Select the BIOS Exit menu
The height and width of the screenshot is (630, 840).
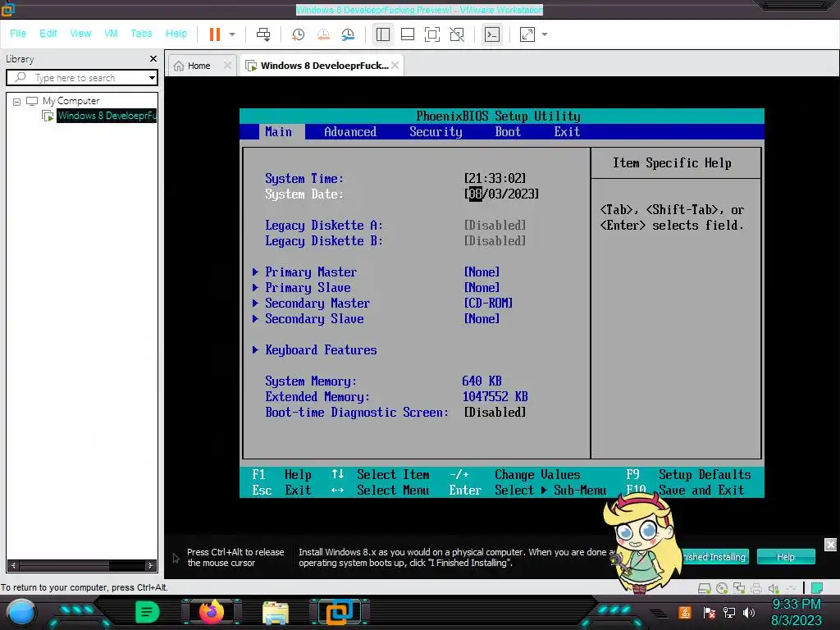[567, 132]
